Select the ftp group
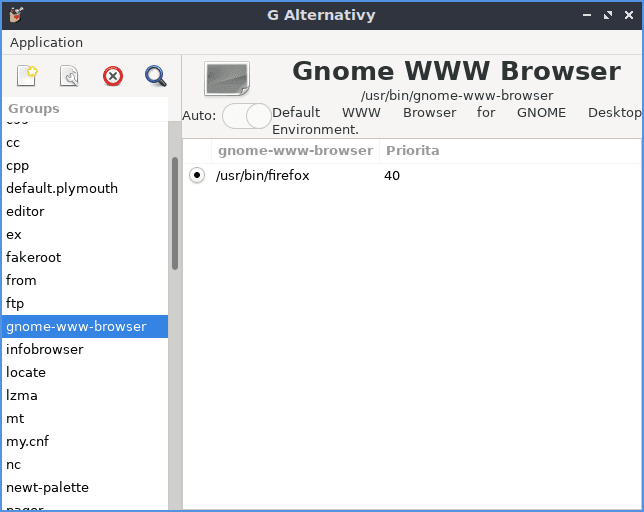 point(85,303)
